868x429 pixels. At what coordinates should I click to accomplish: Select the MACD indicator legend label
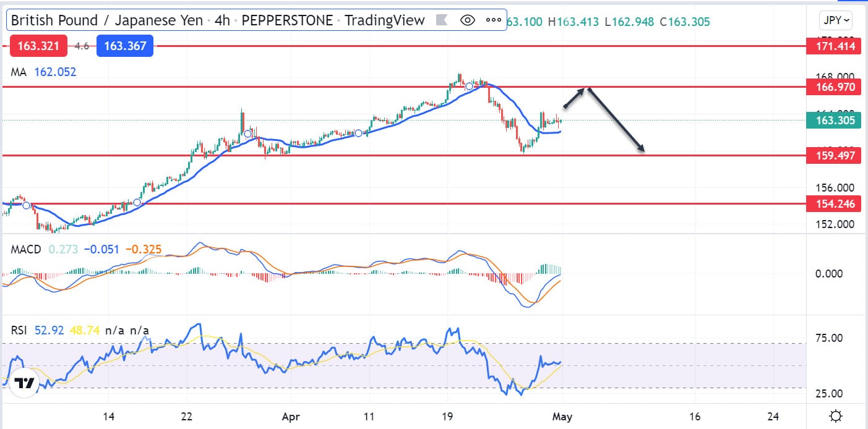point(26,250)
